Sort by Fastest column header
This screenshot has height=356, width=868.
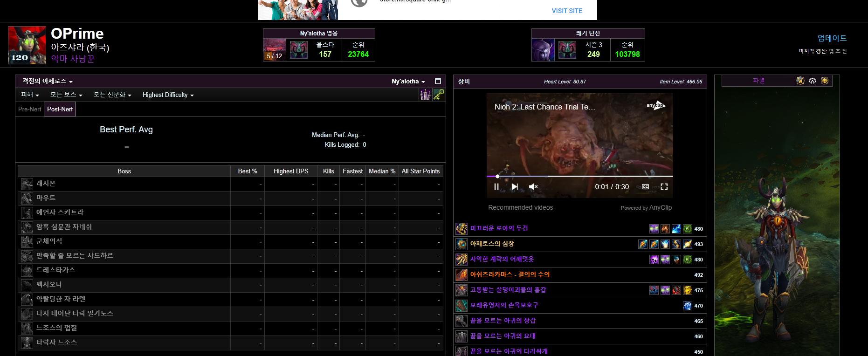[352, 171]
